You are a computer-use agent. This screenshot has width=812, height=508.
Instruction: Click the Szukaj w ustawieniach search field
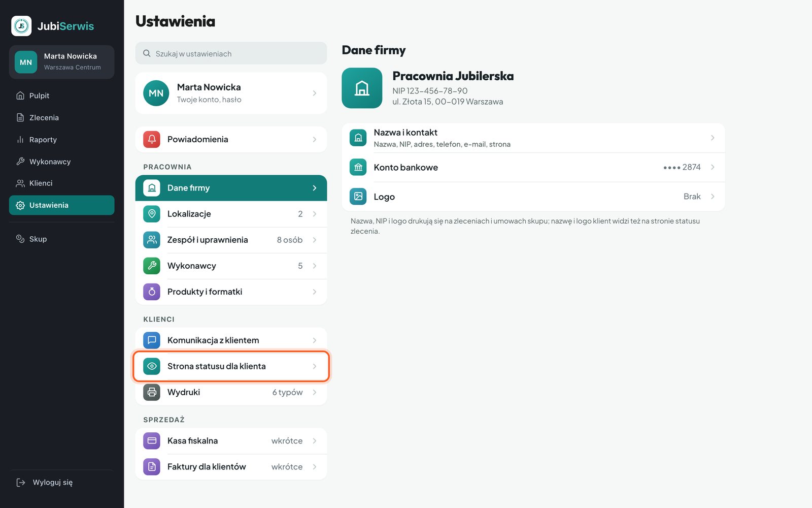pos(231,53)
